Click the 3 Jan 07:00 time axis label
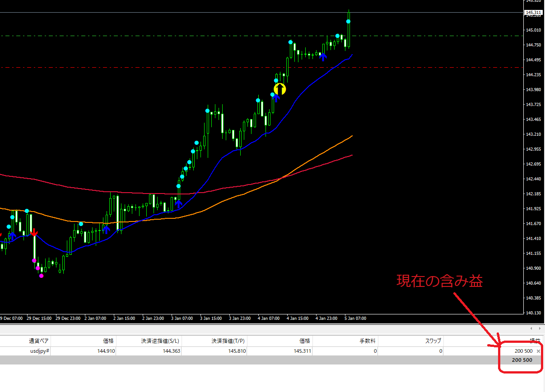The image size is (545, 392). [182, 318]
